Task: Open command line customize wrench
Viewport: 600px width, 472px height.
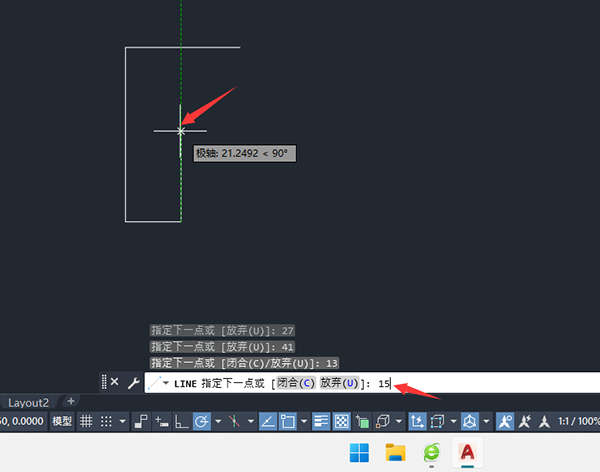Action: pos(134,383)
